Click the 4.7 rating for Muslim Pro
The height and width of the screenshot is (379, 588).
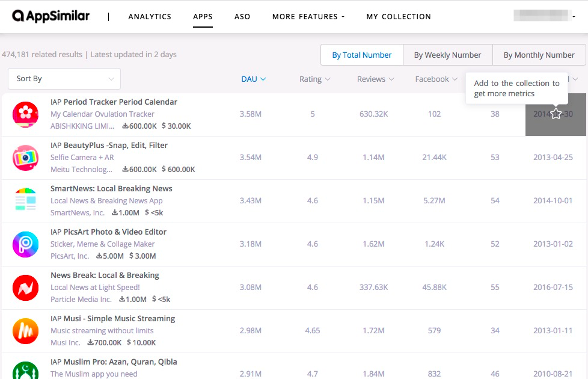pos(313,374)
